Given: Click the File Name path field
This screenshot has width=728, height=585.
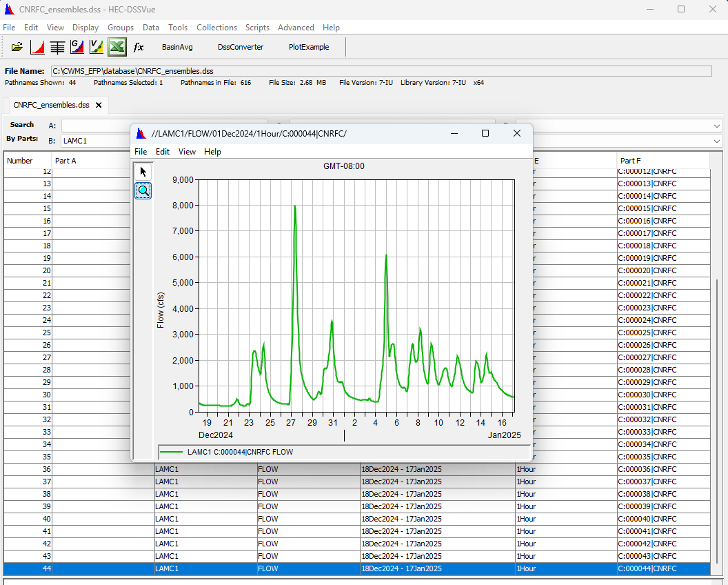Looking at the screenshot, I should pyautogui.click(x=381, y=71).
